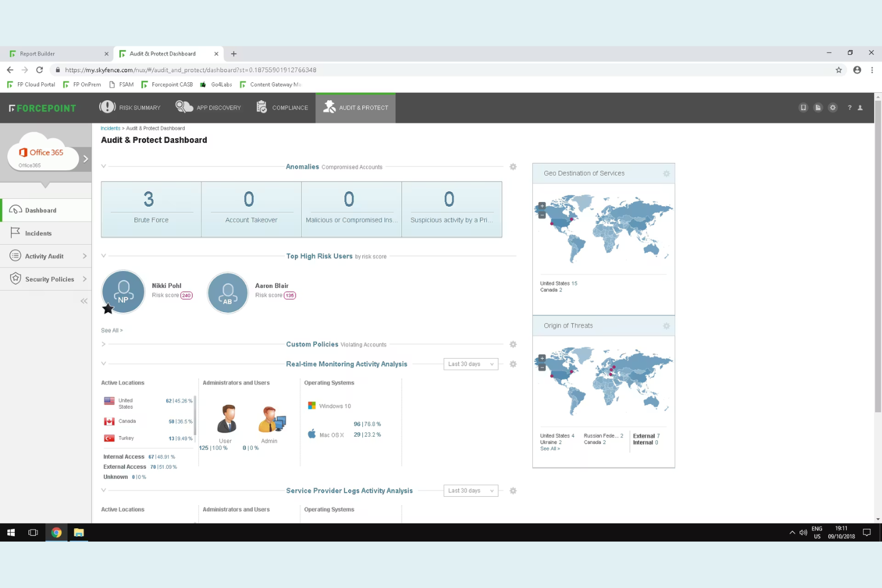Open the Last 30 days dropdown
The height and width of the screenshot is (588, 882).
click(470, 364)
